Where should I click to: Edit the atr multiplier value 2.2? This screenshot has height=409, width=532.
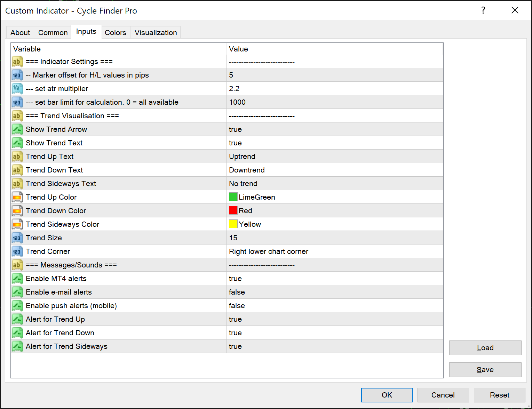click(x=335, y=89)
